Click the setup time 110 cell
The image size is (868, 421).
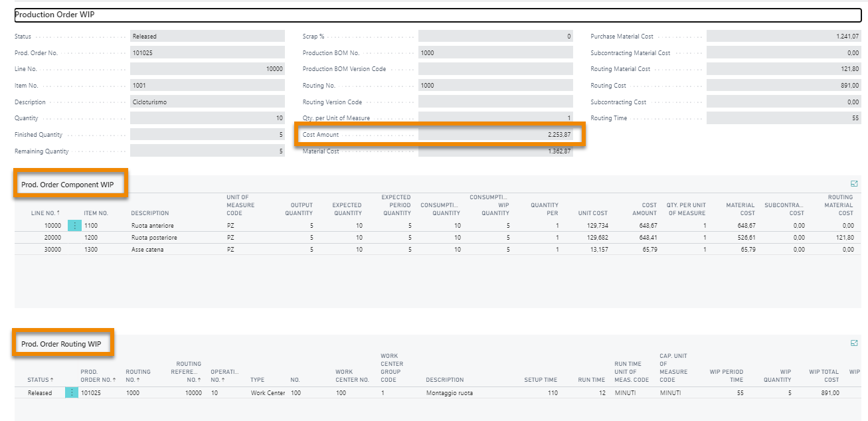coord(552,393)
